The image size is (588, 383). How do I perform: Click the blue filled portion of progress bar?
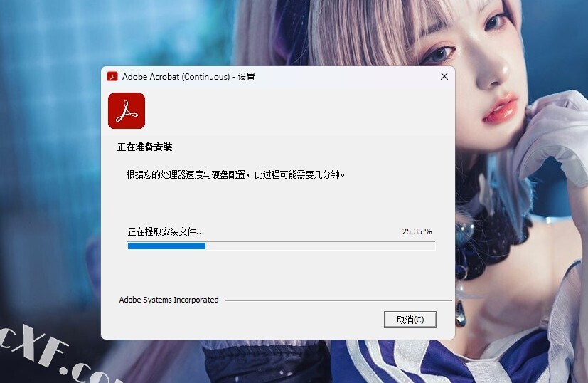tap(166, 246)
